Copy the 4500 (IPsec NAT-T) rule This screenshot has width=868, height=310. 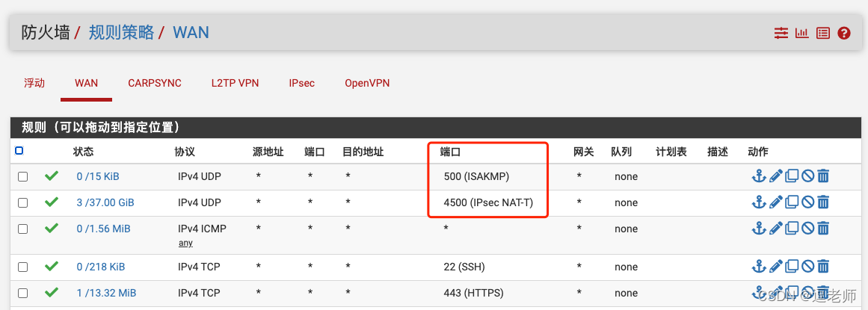point(792,202)
